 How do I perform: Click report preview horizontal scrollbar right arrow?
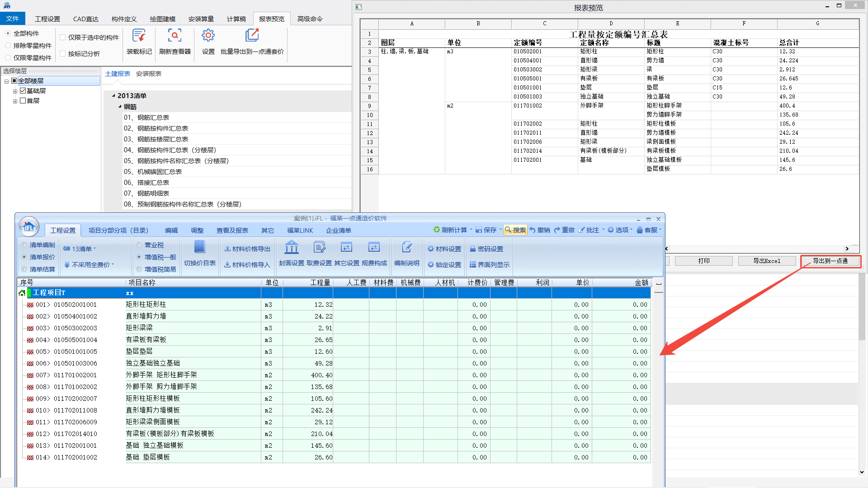[847, 249]
